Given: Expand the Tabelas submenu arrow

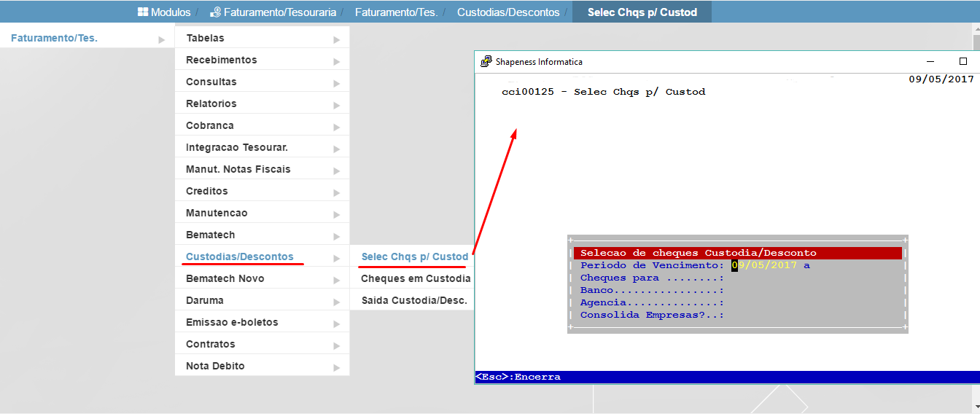Looking at the screenshot, I should 337,39.
